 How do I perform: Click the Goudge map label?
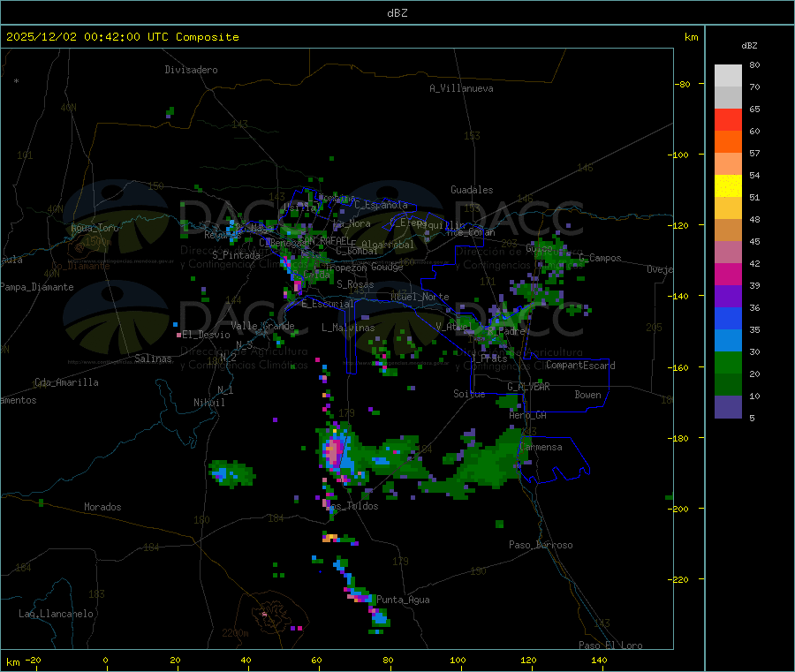coord(387,267)
